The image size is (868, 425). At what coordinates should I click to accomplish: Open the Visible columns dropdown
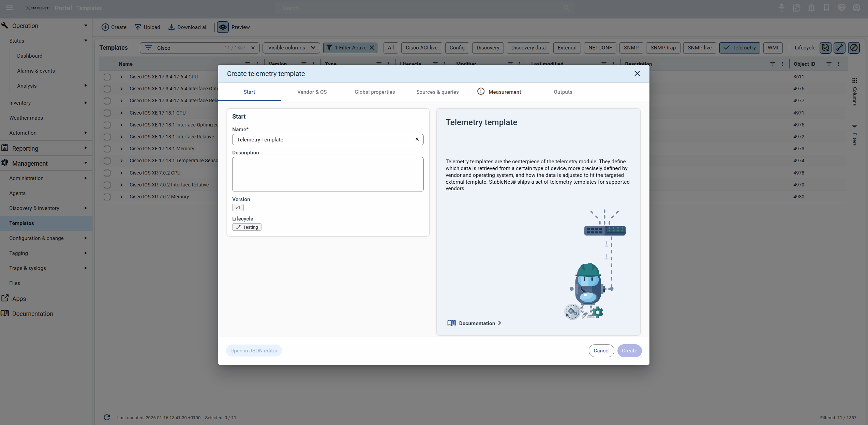[x=291, y=48]
